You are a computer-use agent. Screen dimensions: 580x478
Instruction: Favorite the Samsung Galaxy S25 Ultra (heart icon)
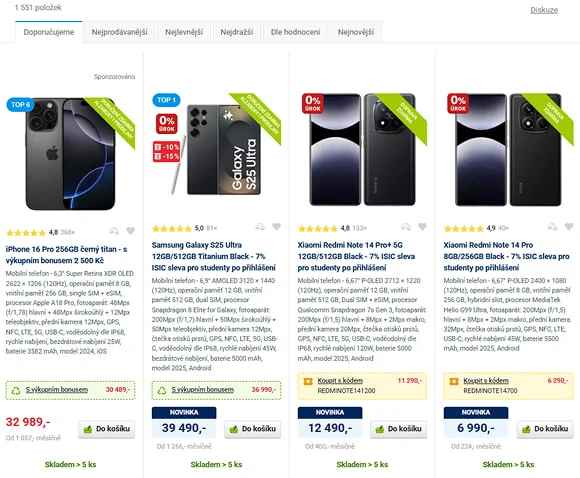tap(276, 226)
